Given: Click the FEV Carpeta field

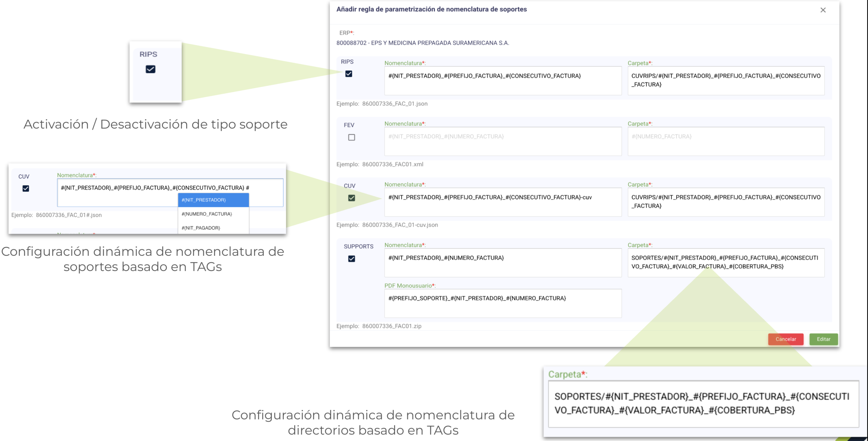Looking at the screenshot, I should 726,141.
